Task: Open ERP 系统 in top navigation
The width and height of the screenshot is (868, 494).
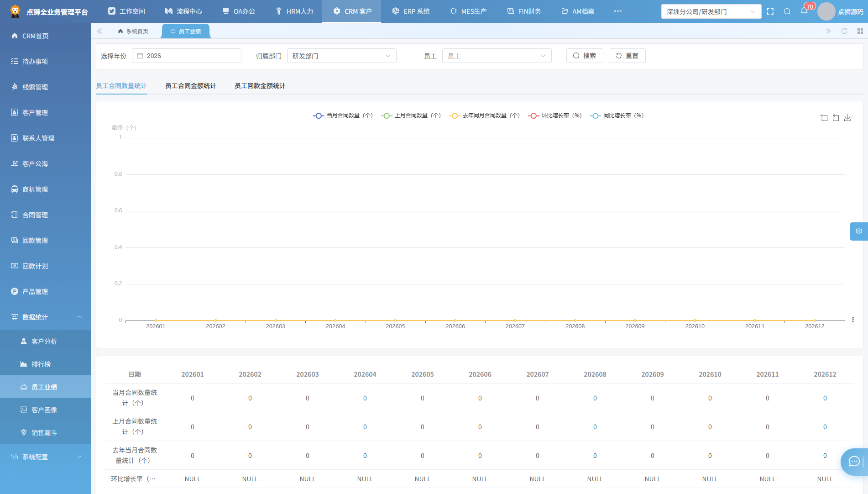Action: coord(411,11)
